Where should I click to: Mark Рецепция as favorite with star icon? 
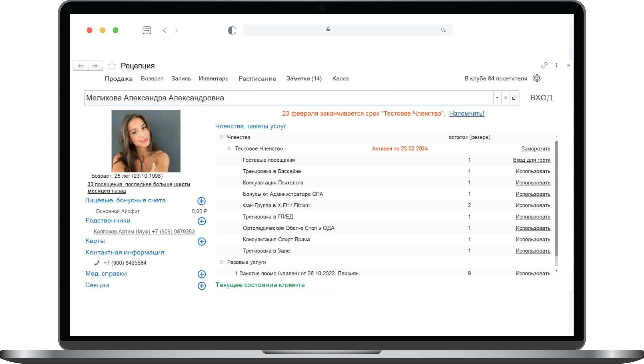(x=112, y=66)
